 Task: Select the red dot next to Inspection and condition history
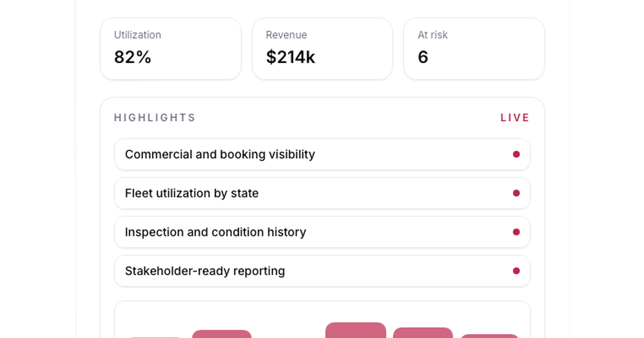516,232
